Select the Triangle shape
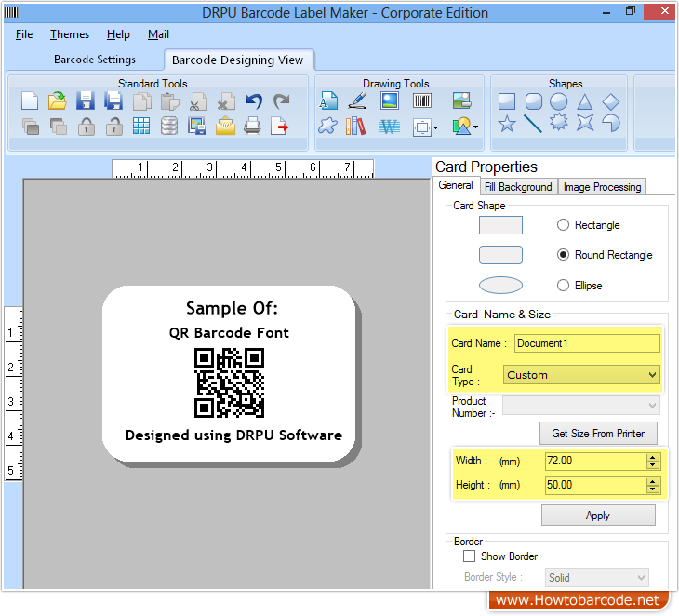 pyautogui.click(x=585, y=101)
